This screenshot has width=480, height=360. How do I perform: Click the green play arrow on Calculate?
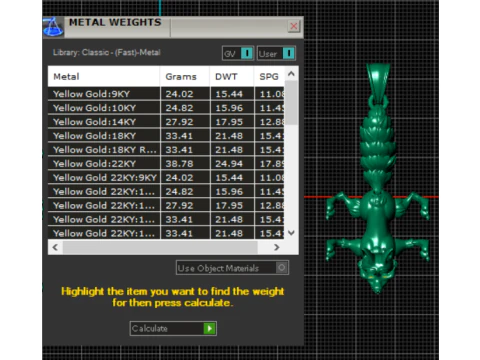click(x=210, y=328)
